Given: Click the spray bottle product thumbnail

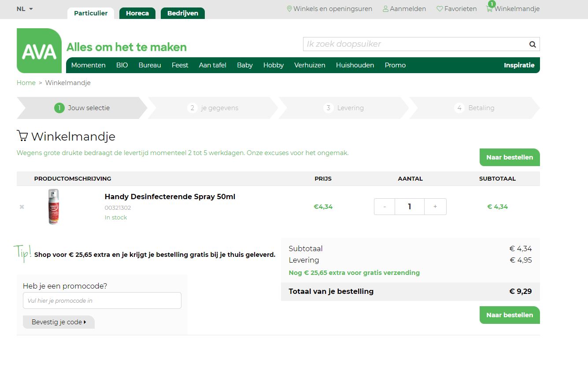Looking at the screenshot, I should [53, 207].
